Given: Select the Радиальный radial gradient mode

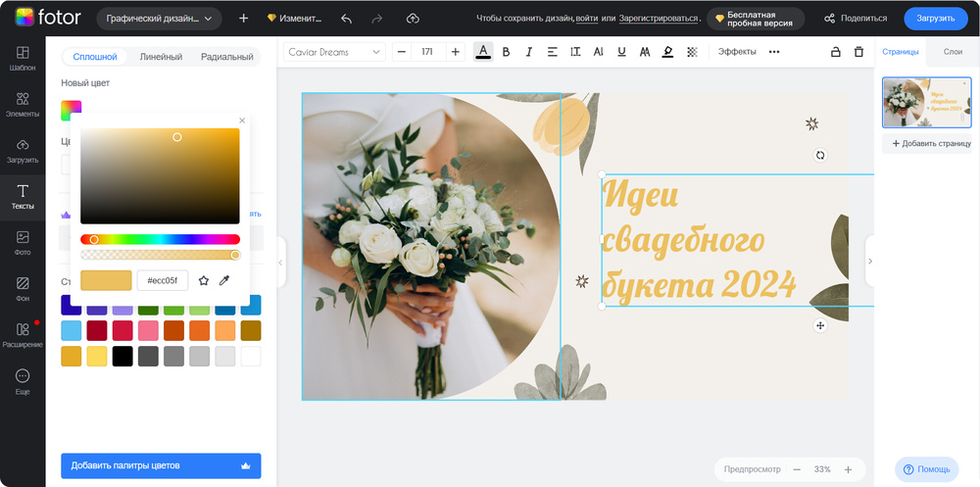Looking at the screenshot, I should [x=227, y=57].
